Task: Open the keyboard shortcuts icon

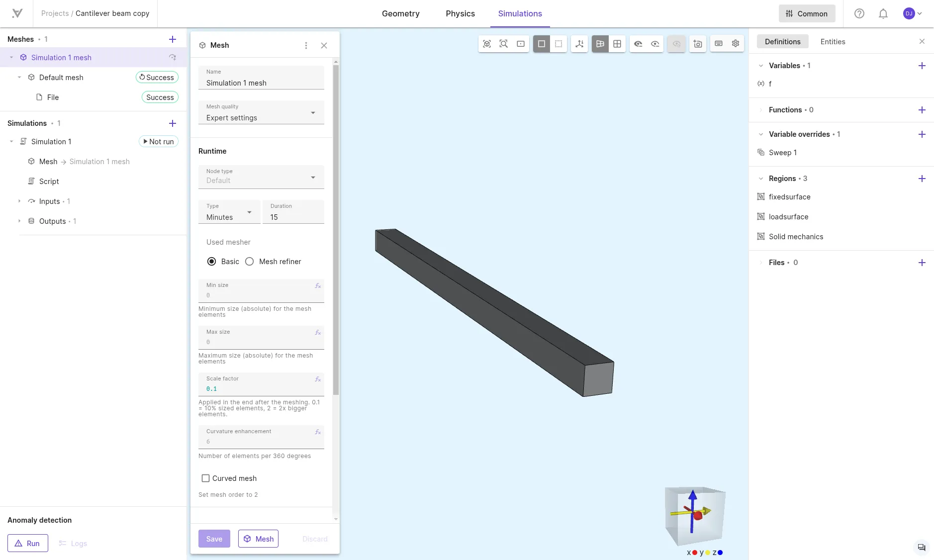Action: point(719,44)
